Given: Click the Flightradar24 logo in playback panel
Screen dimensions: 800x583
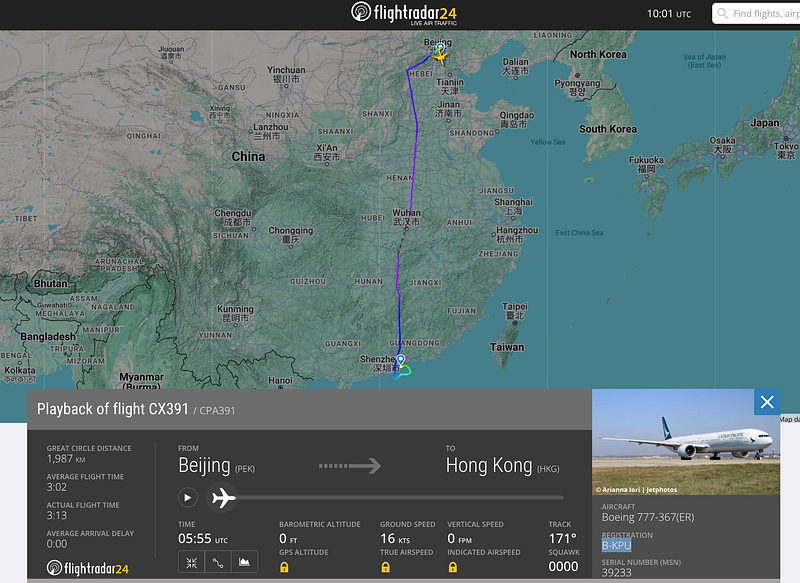Looking at the screenshot, I should pos(87,568).
